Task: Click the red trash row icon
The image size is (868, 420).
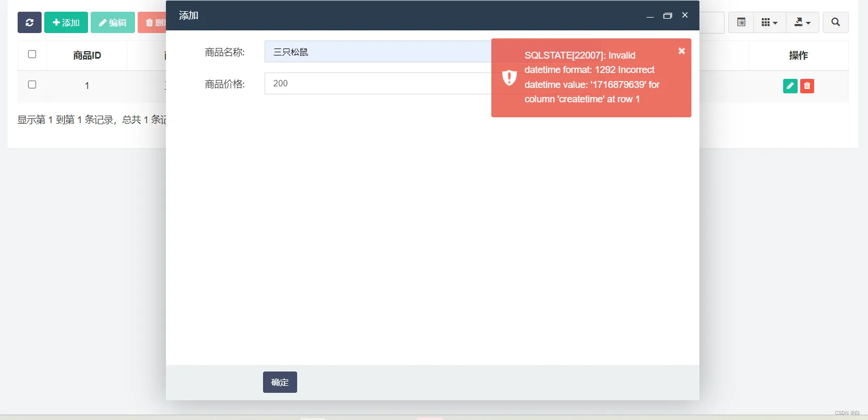Action: (x=807, y=86)
